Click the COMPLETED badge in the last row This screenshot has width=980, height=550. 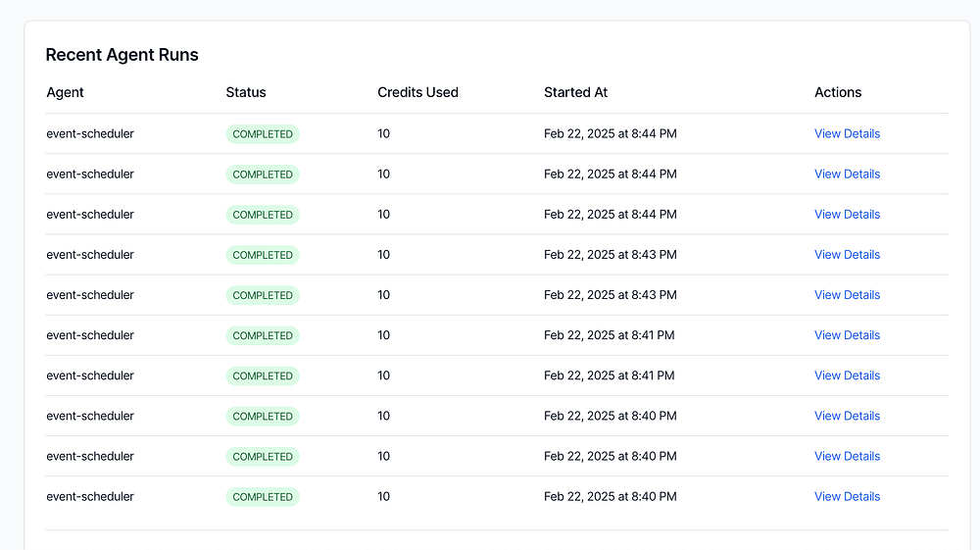(x=263, y=496)
